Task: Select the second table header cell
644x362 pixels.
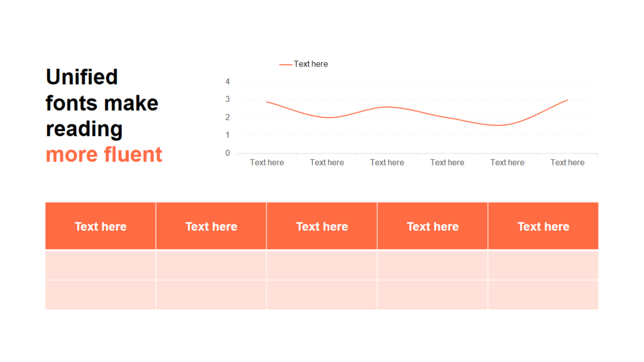Action: tap(211, 226)
